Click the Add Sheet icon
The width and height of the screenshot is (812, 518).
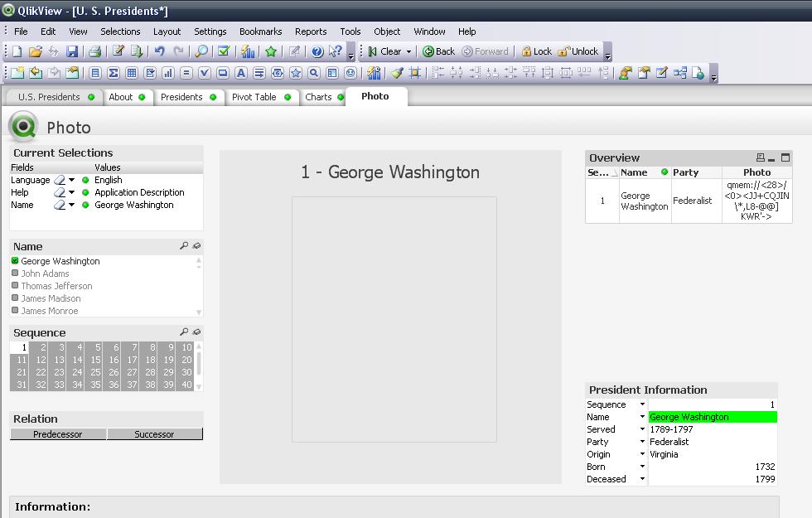point(17,73)
